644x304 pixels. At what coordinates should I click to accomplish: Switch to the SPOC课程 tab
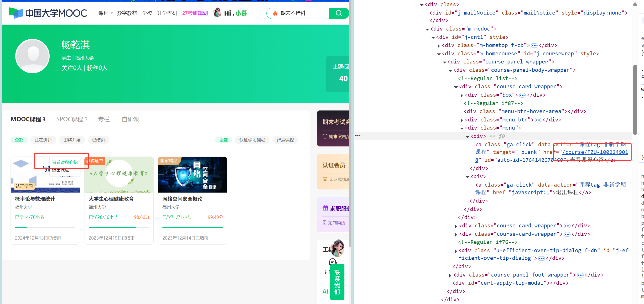pyautogui.click(x=72, y=119)
